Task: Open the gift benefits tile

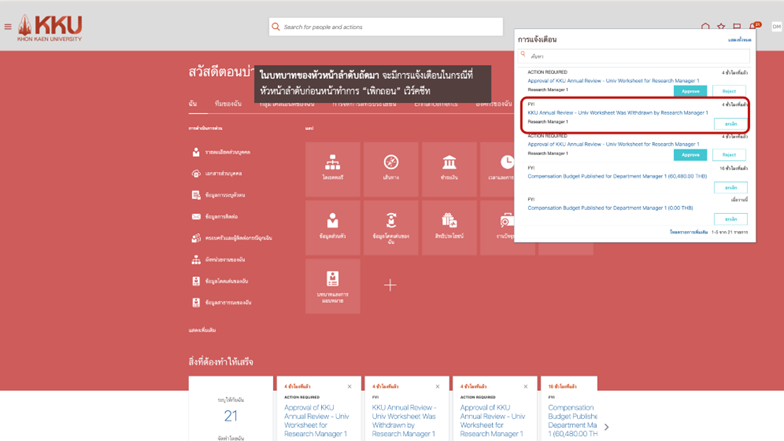Action: click(x=449, y=226)
